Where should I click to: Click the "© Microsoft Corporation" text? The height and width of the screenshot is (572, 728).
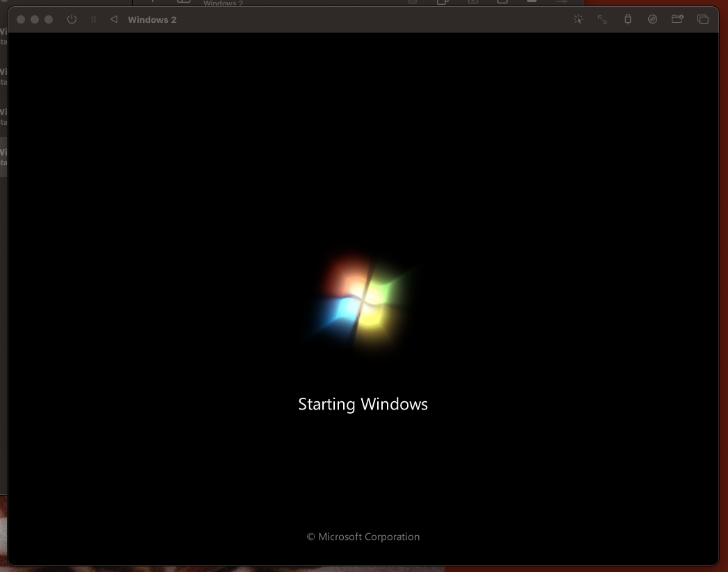363,537
